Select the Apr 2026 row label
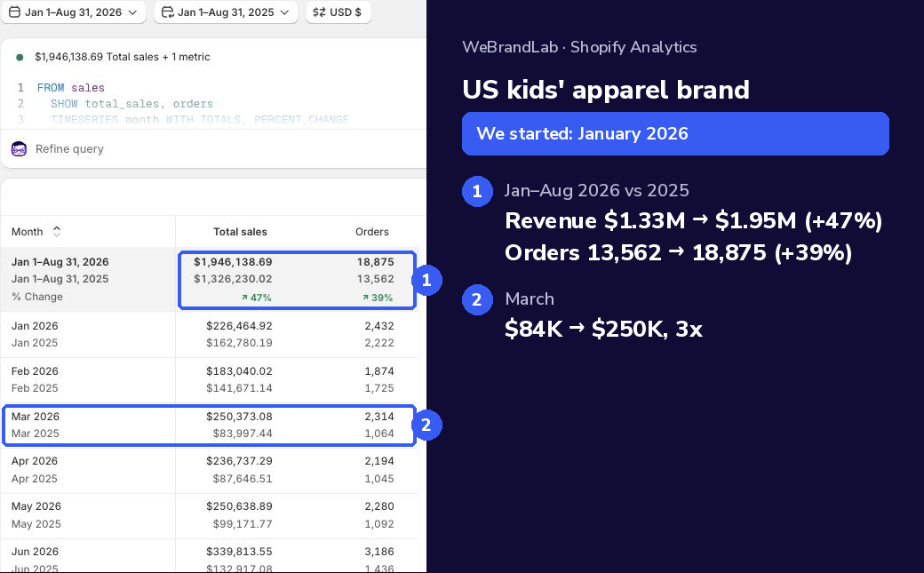Screen dimensions: 924x573 click(x=35, y=461)
